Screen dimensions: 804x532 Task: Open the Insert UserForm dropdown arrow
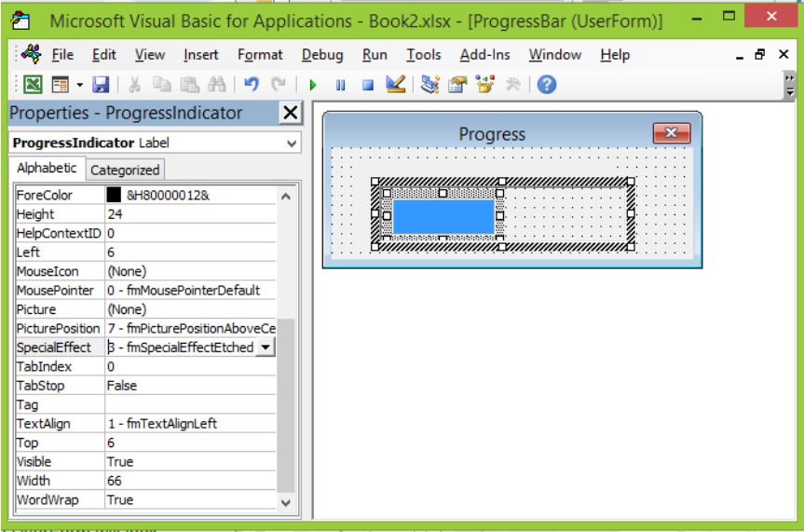79,85
